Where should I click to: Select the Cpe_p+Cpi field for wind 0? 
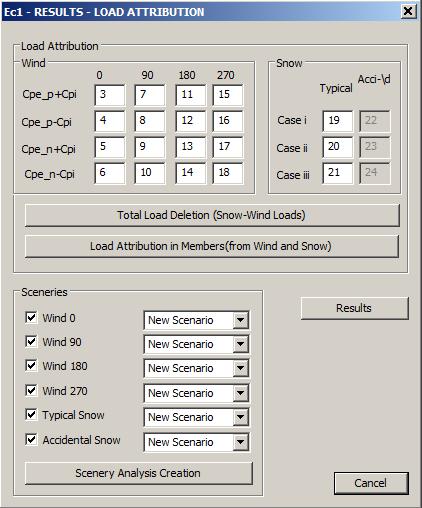110,95
